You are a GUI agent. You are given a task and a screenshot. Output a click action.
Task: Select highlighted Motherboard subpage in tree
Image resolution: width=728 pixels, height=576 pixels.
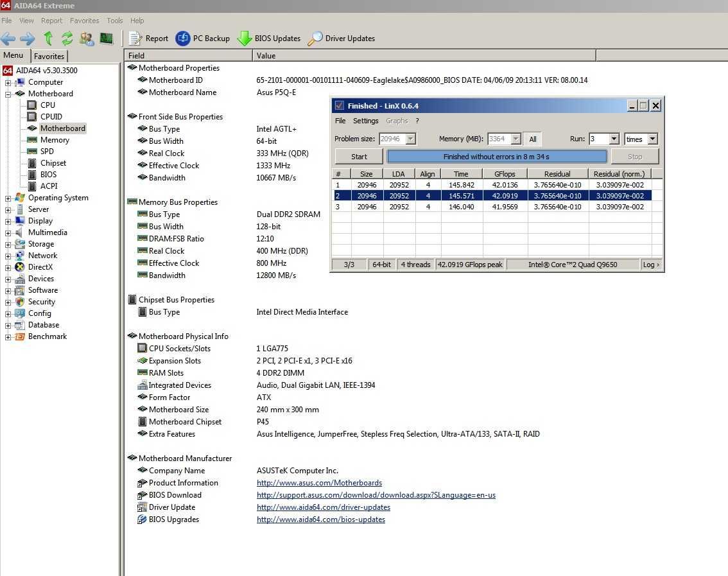[63, 128]
